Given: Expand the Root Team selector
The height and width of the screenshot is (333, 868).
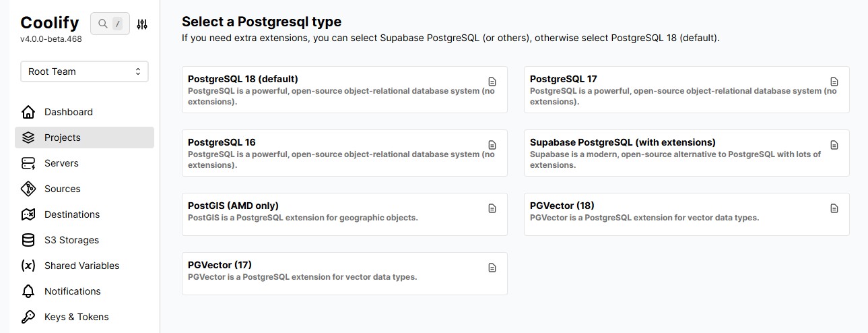Looking at the screenshot, I should [84, 71].
